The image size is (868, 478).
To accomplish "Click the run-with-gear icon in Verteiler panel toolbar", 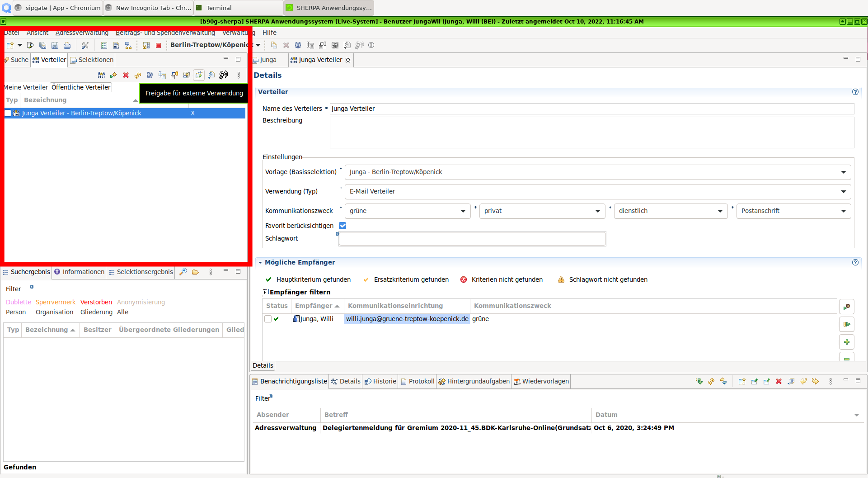I will click(113, 75).
